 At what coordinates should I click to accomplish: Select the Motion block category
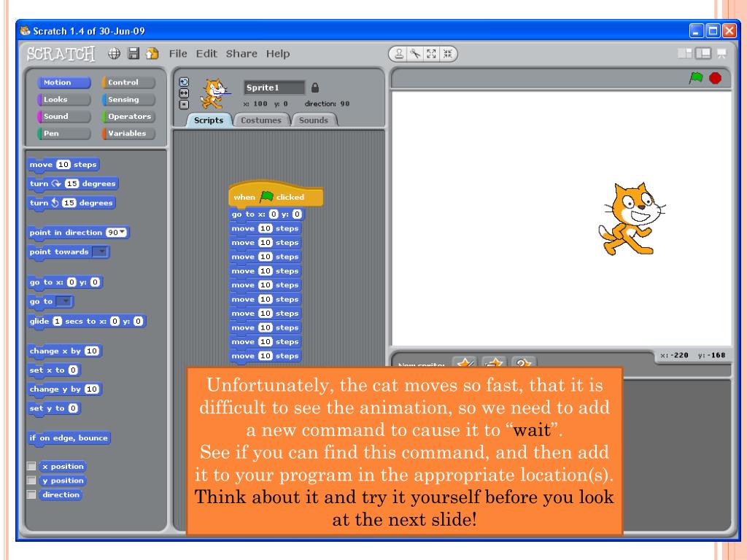tap(64, 82)
